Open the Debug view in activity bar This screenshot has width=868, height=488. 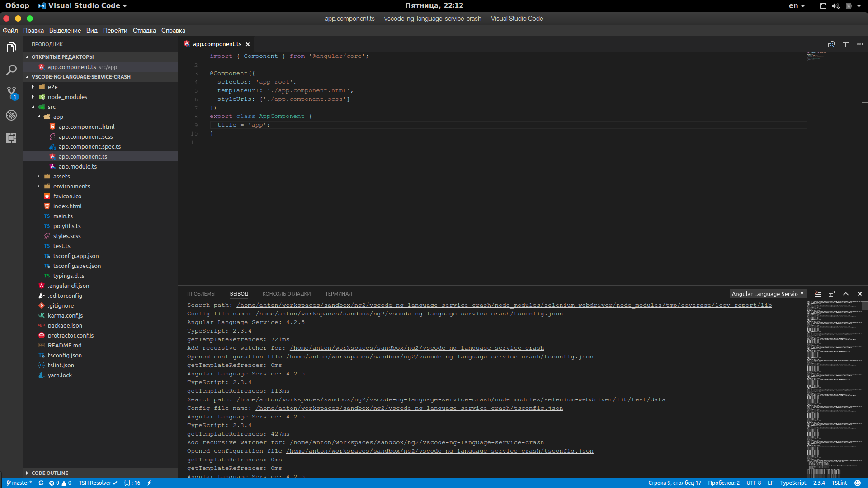[x=11, y=115]
